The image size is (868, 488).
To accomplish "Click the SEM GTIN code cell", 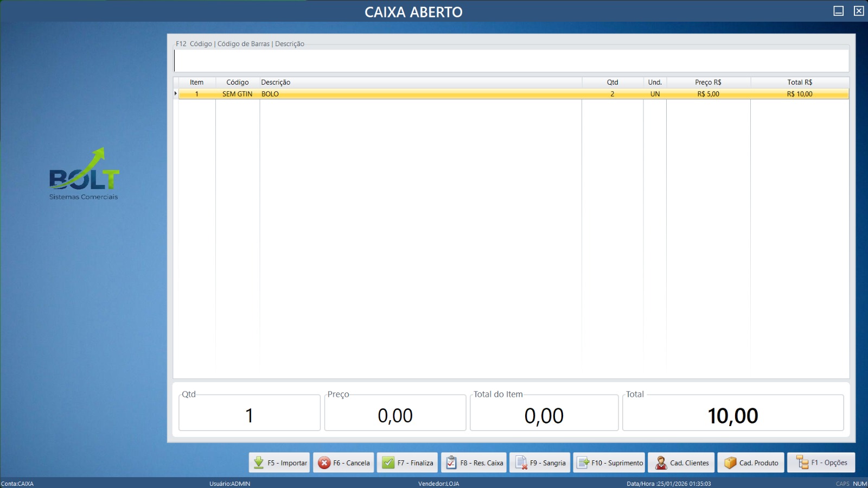I will click(238, 94).
